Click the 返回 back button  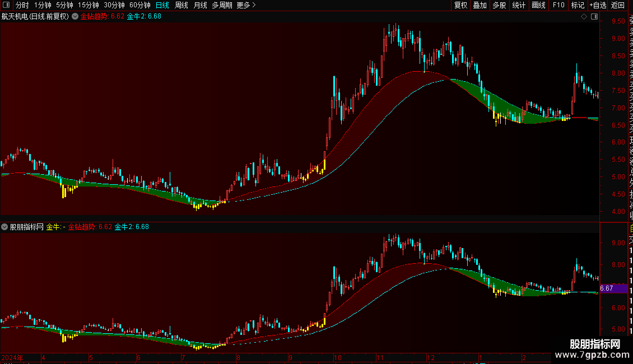click(x=618, y=5)
